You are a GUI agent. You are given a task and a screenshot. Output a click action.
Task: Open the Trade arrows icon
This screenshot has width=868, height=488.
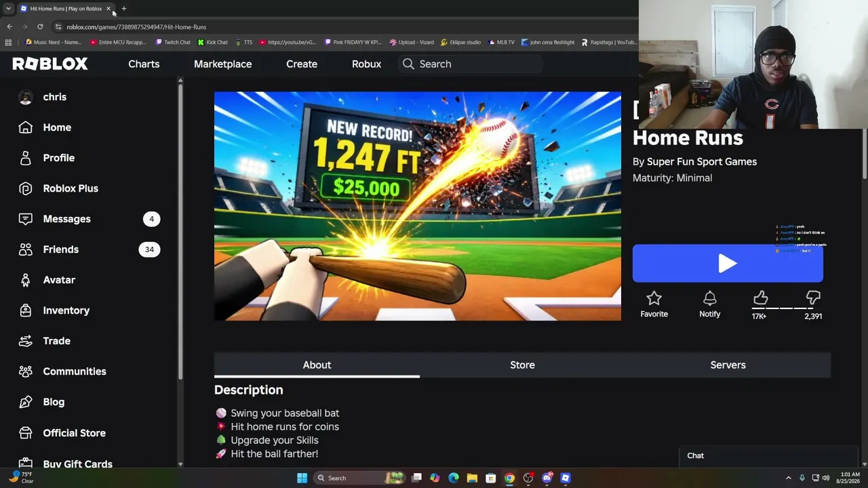[25, 341]
